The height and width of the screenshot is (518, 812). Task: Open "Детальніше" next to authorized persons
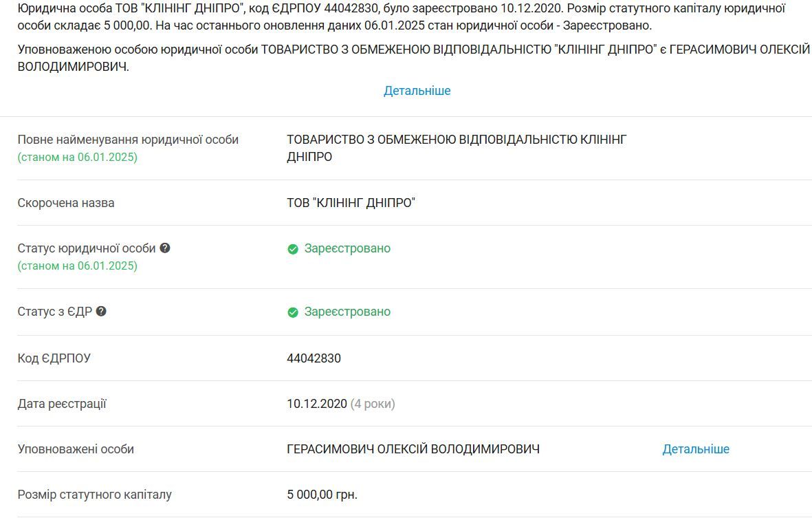tap(696, 449)
